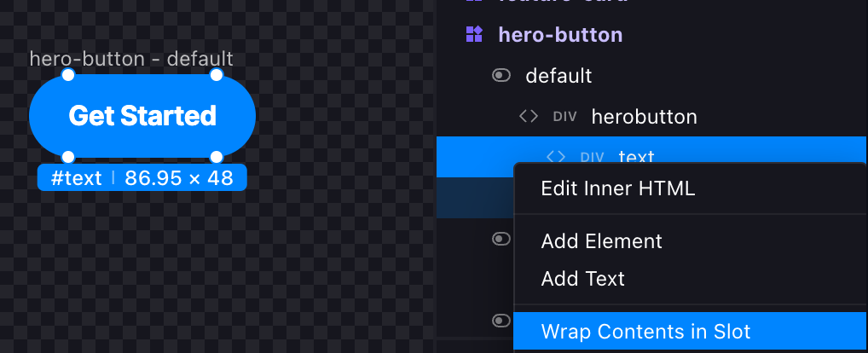Image resolution: width=868 pixels, height=353 pixels.
Task: Click the bottom-left selection handle on canvas
Action: click(x=69, y=156)
